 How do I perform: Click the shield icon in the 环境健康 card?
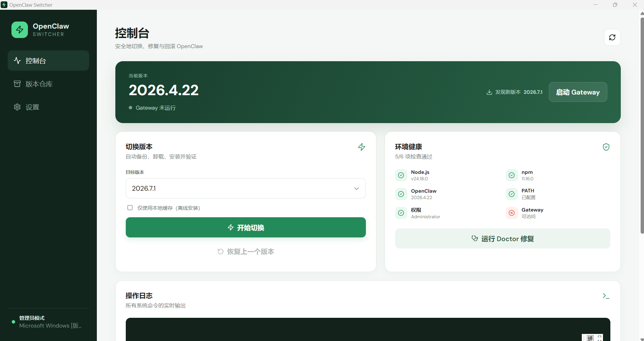click(x=606, y=147)
